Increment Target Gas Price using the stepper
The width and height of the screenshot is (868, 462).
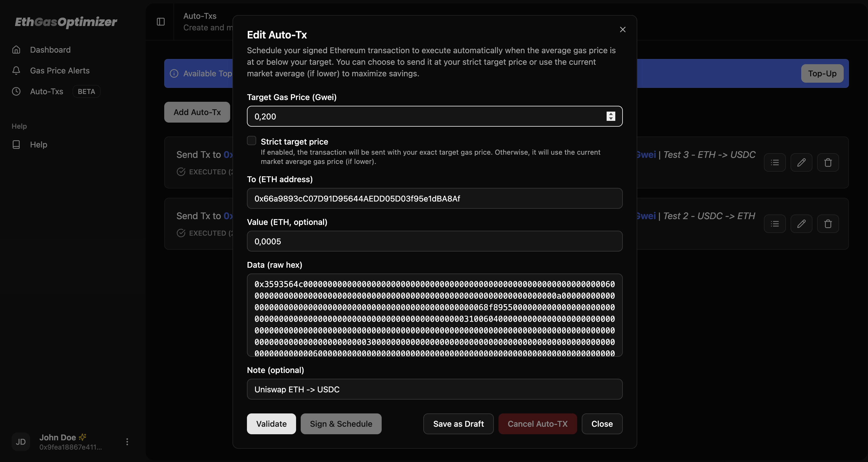(x=611, y=114)
